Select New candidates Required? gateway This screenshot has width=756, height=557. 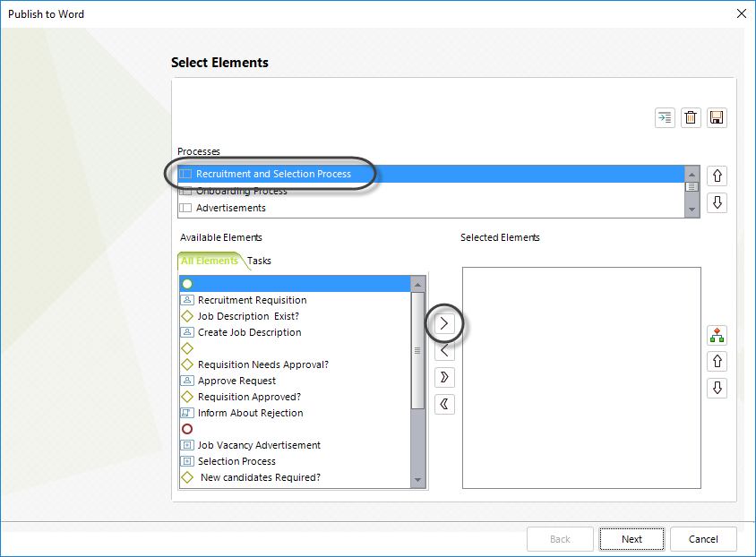(x=295, y=477)
